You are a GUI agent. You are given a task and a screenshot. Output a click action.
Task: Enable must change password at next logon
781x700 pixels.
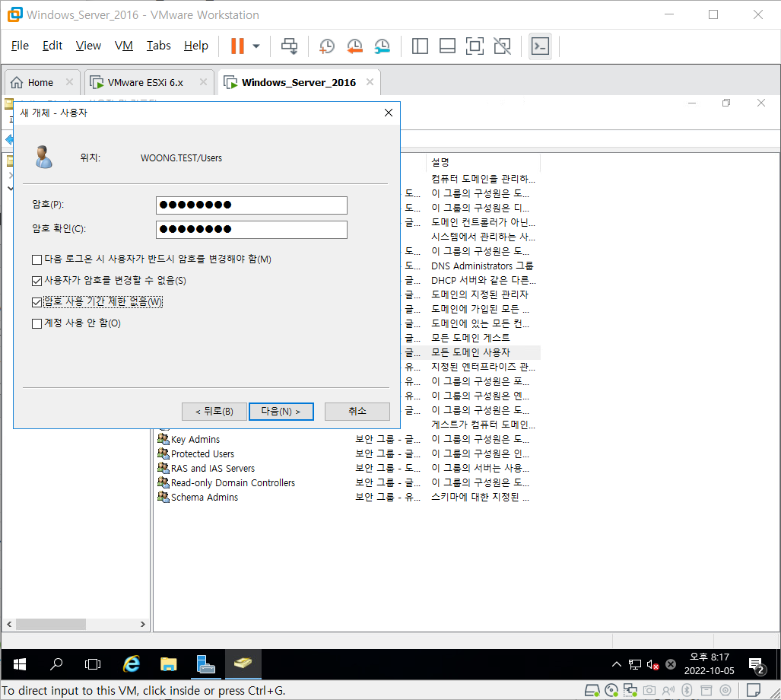tap(37, 259)
